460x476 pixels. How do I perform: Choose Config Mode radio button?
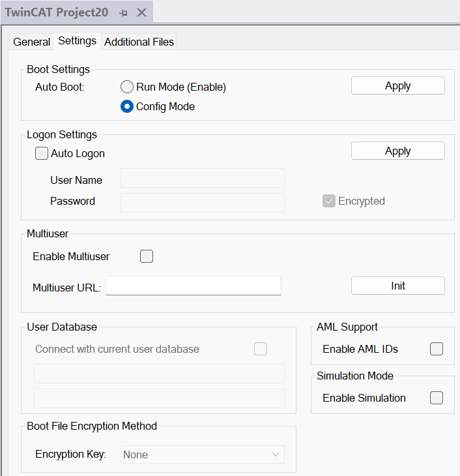(x=127, y=106)
